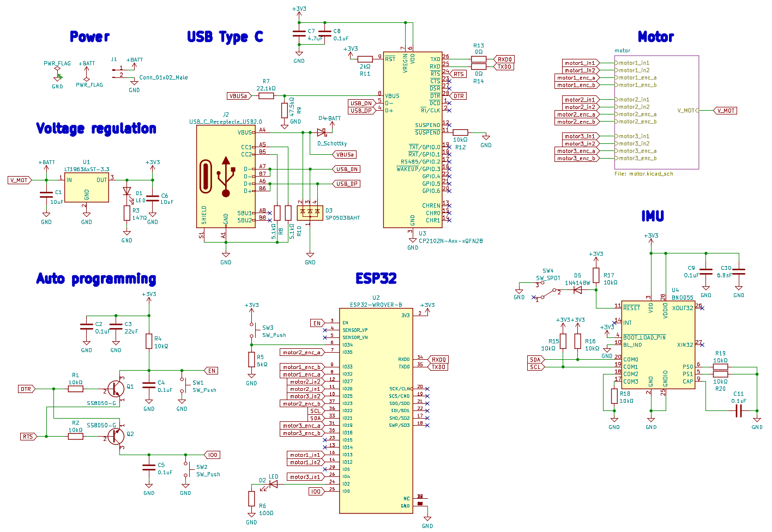
Task: Click the SDA label in IMU section
Action: [536, 360]
